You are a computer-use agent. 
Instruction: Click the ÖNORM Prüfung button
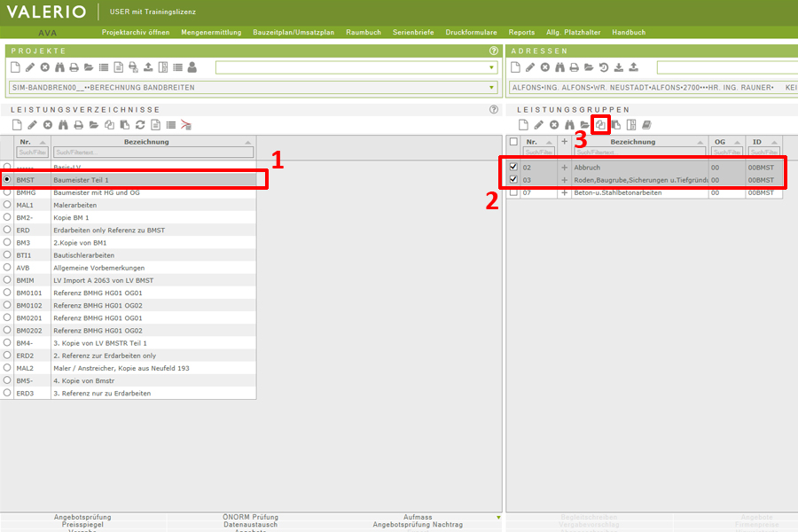click(x=251, y=517)
